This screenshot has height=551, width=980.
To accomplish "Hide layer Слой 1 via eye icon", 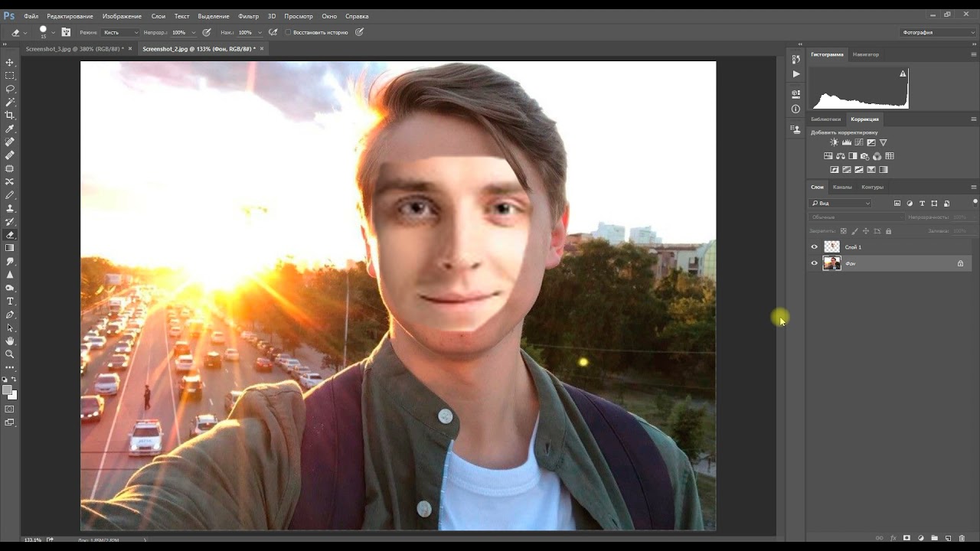I will [x=814, y=247].
